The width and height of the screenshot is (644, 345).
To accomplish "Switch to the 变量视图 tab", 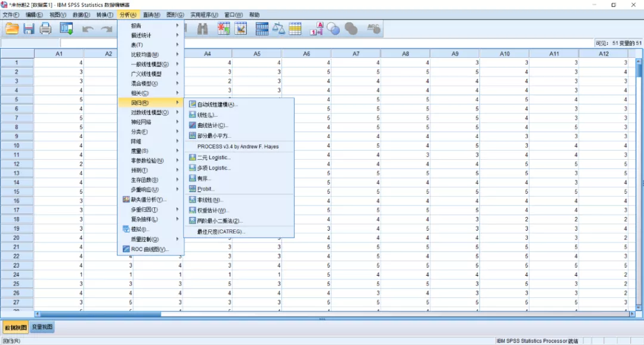I will 42,327.
